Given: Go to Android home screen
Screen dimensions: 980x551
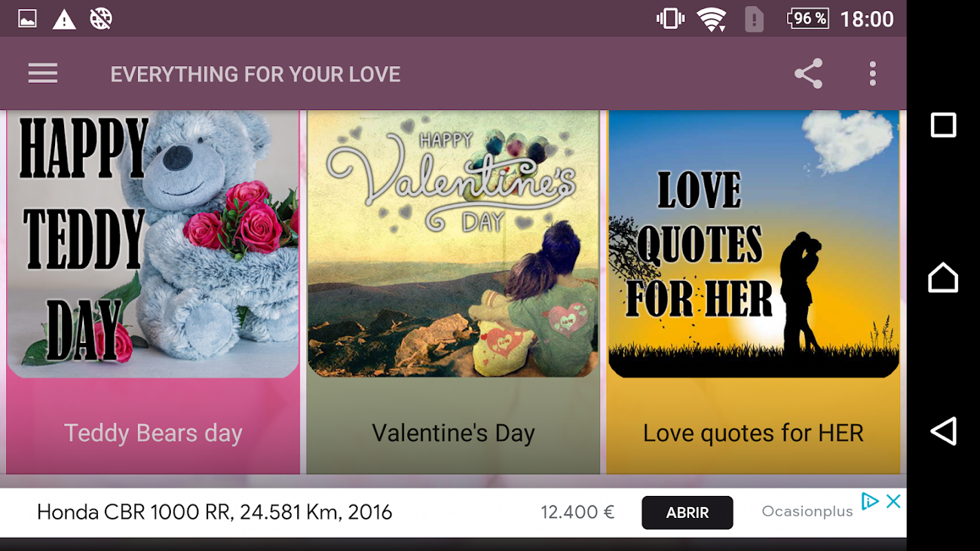Looking at the screenshot, I should [943, 278].
